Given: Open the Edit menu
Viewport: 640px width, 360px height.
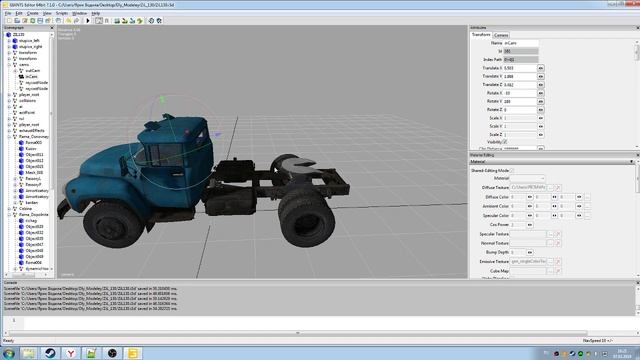Looking at the screenshot, I should coord(19,13).
